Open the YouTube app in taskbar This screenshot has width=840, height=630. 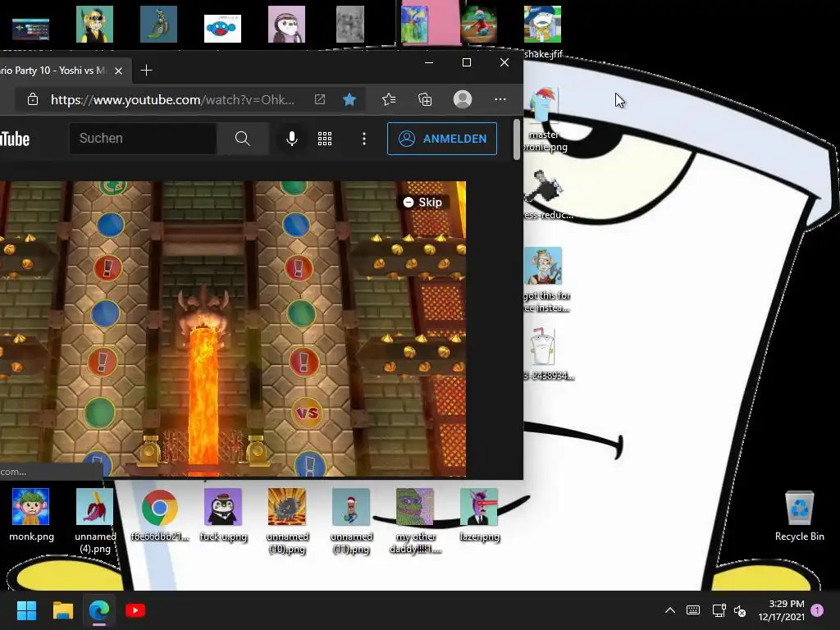[x=135, y=610]
